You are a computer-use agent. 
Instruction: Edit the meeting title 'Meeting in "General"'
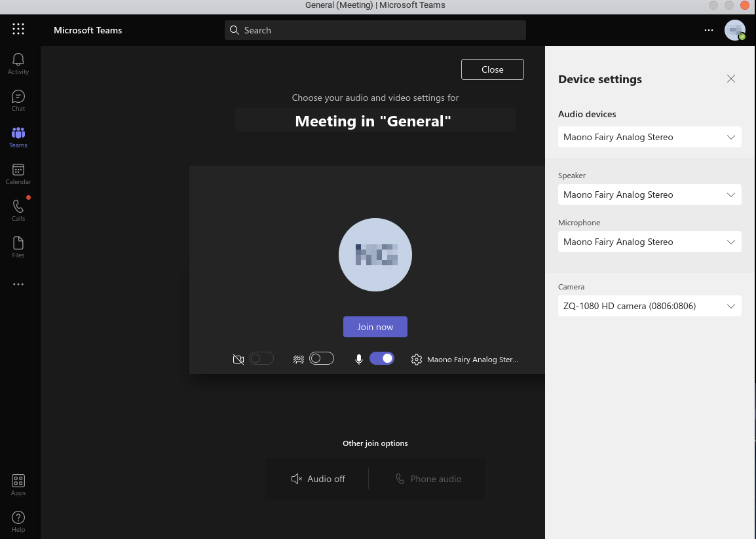[x=375, y=121]
